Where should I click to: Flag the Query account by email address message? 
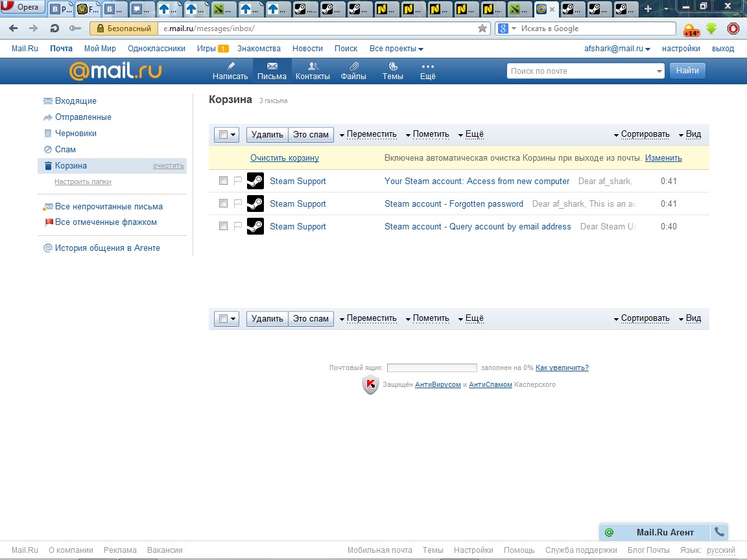click(x=238, y=226)
